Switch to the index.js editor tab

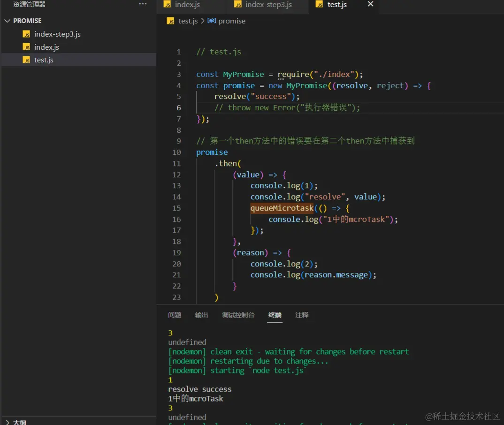coord(187,5)
